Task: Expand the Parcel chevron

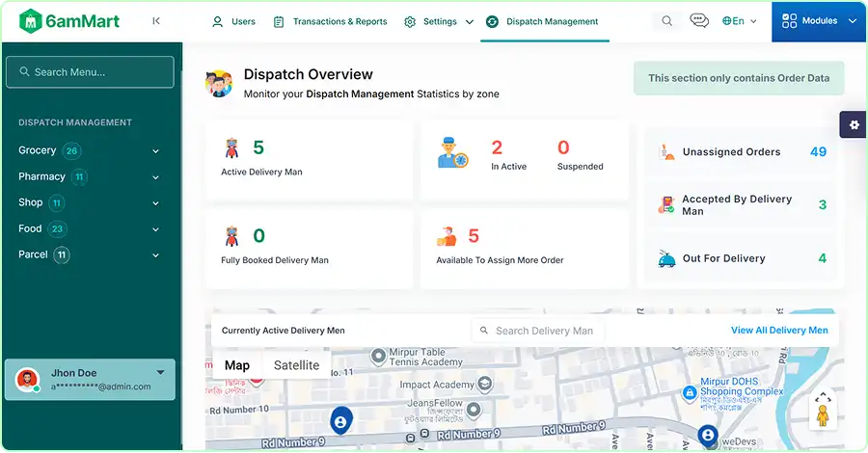Action: coord(155,255)
